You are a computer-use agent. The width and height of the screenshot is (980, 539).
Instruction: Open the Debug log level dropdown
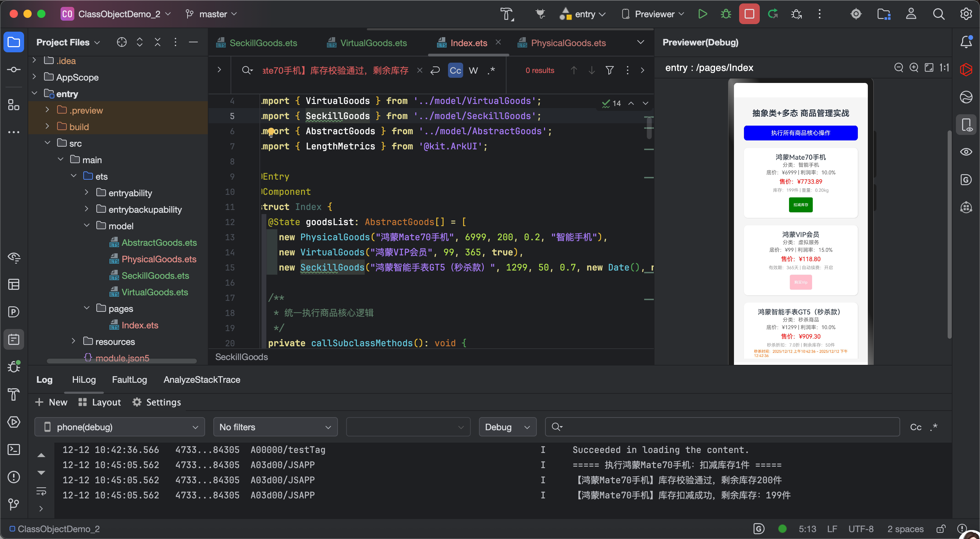[x=507, y=427]
